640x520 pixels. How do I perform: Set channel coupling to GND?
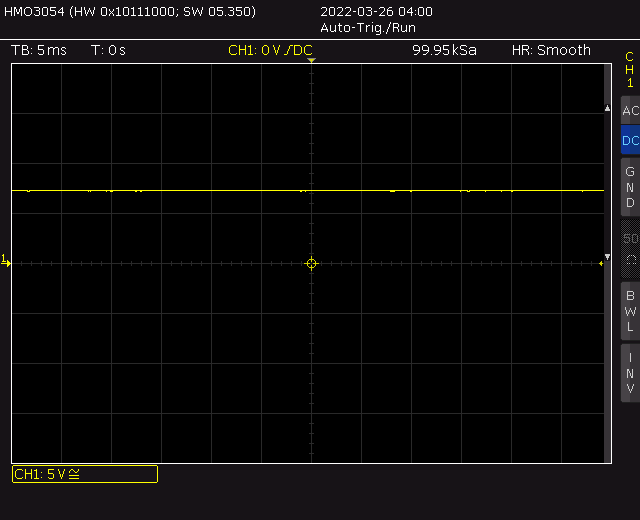tap(630, 187)
